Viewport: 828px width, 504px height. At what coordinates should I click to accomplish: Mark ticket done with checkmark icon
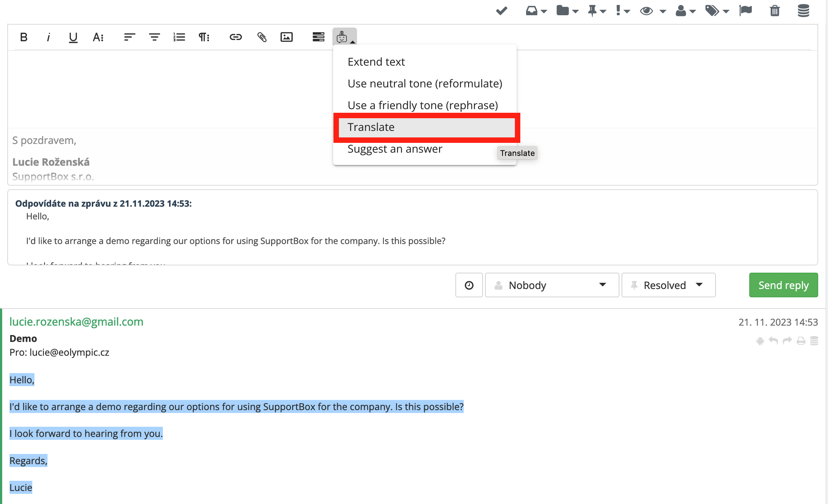[501, 11]
